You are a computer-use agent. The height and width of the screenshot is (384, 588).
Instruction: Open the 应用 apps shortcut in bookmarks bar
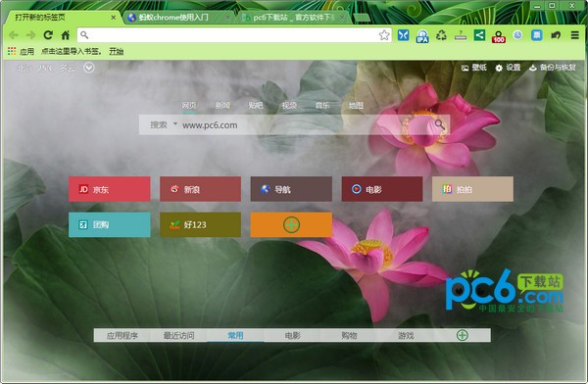(21, 51)
